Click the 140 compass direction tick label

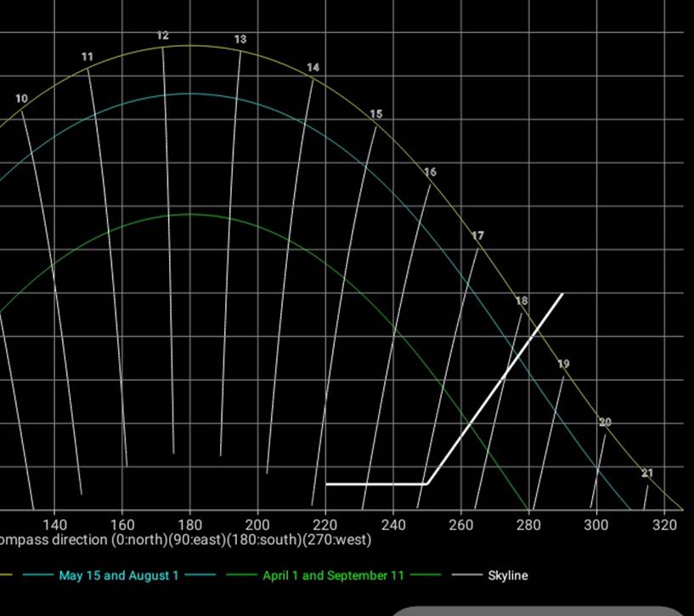click(x=54, y=524)
